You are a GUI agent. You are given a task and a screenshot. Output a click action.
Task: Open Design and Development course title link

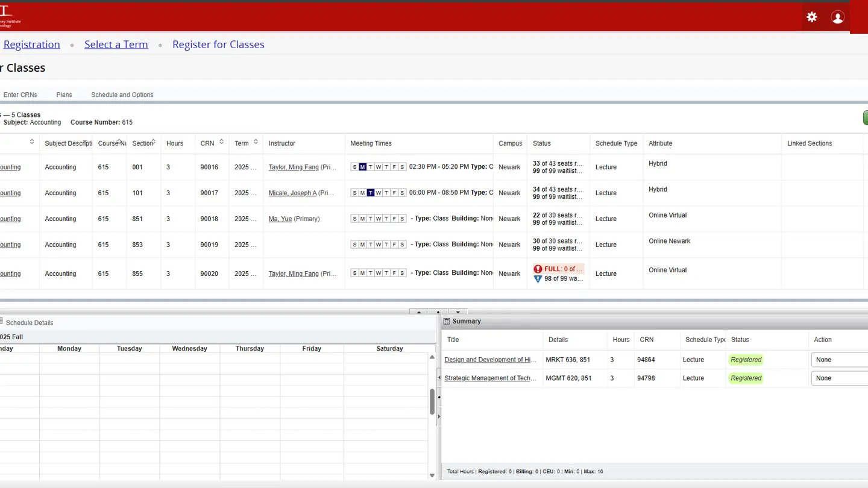490,360
